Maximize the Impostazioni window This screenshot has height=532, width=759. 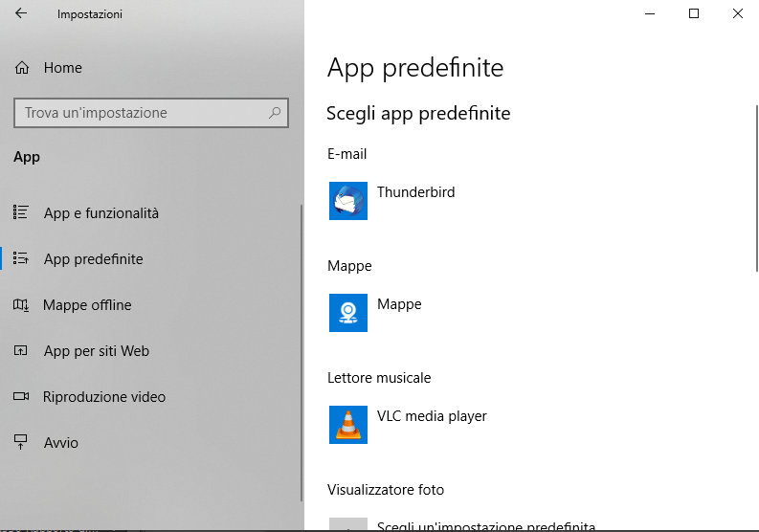tap(694, 13)
